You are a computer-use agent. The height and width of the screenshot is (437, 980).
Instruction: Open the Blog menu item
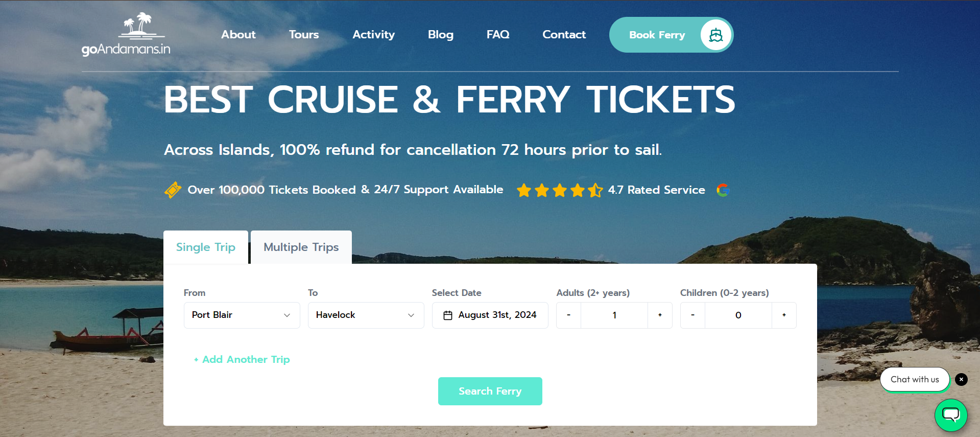pos(440,35)
